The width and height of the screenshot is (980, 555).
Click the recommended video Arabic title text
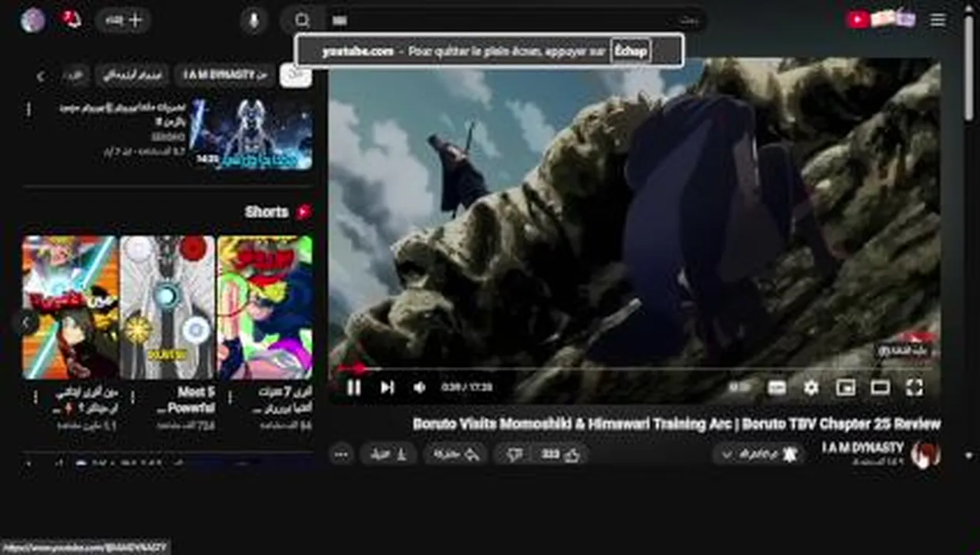click(123, 114)
